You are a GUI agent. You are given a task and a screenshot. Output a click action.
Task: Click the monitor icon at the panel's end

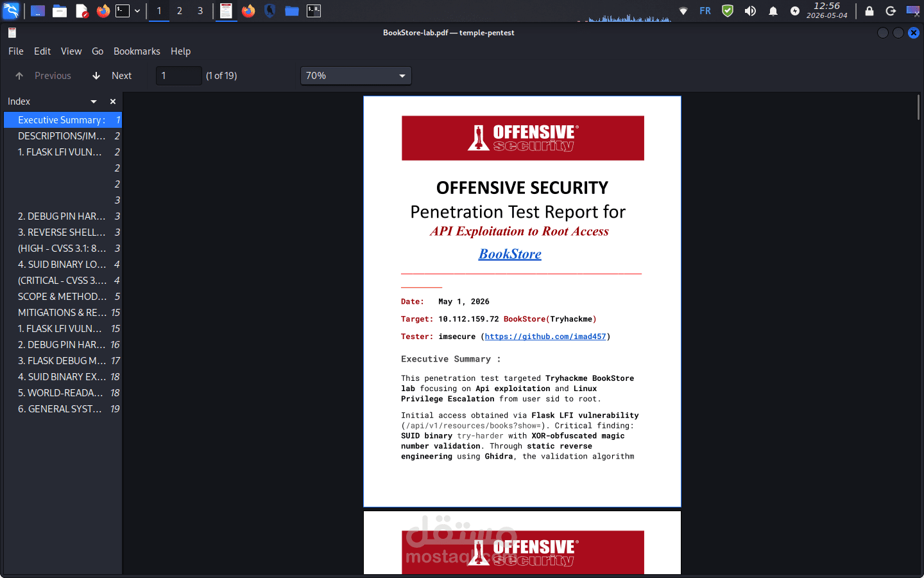(913, 11)
